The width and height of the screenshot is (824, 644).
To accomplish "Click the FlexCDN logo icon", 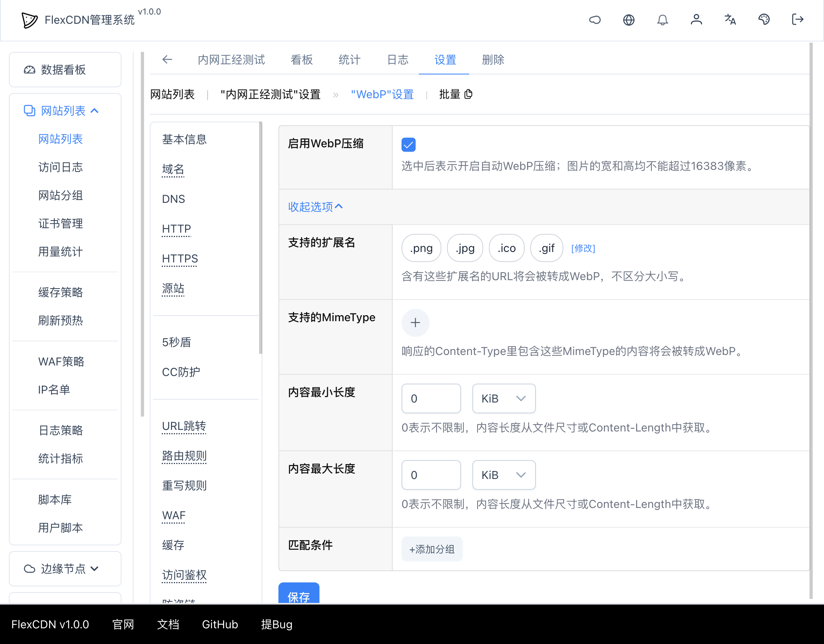I will coord(29,20).
